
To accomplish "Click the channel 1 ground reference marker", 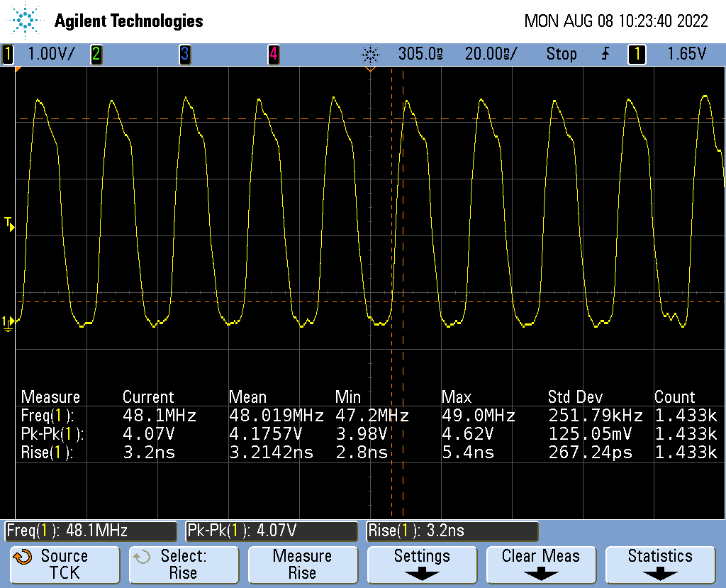I will (x=8, y=323).
